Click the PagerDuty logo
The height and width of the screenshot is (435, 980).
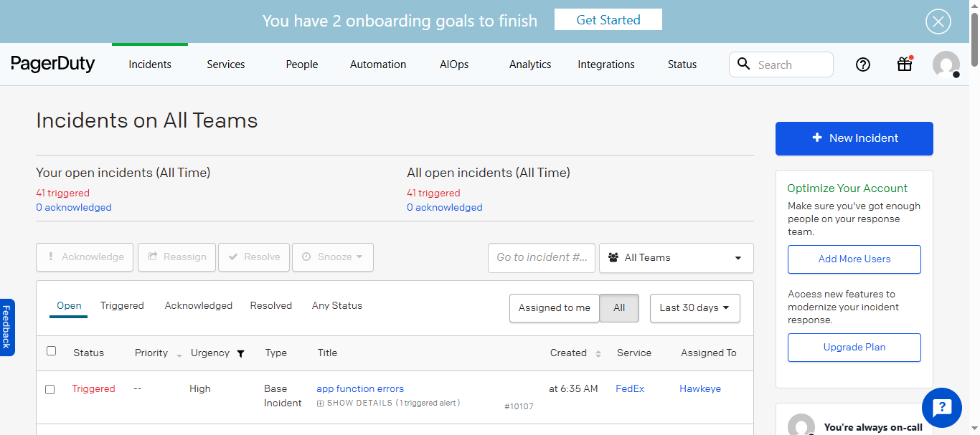(53, 64)
